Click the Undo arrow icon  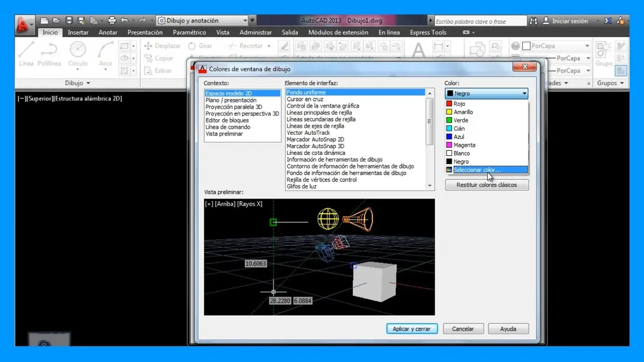click(x=124, y=21)
